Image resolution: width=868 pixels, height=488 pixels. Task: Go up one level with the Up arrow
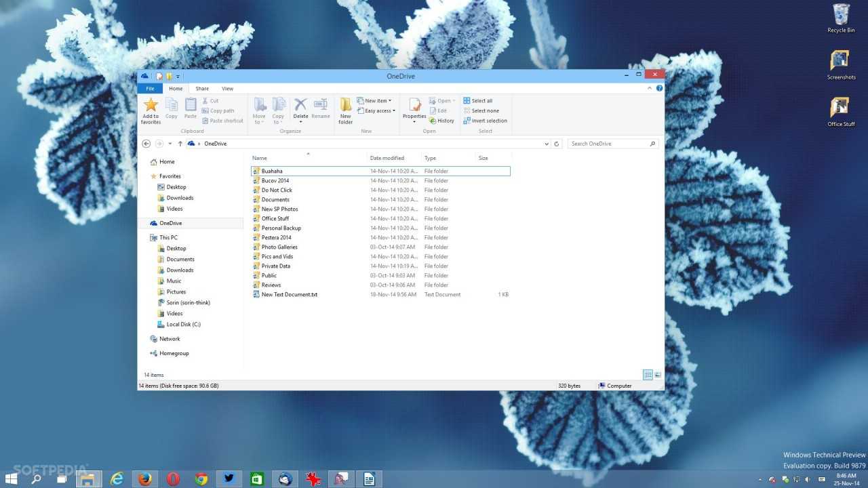[x=180, y=144]
